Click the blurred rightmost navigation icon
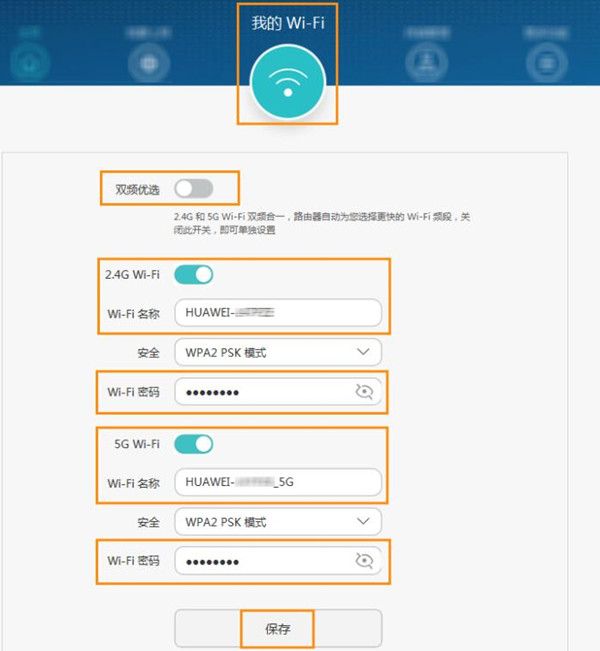The image size is (600, 651). point(547,64)
